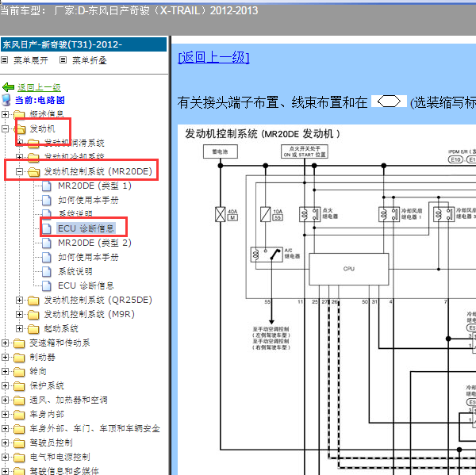
Task: Collapse the 发动机 tree node
Action: click(x=5, y=128)
